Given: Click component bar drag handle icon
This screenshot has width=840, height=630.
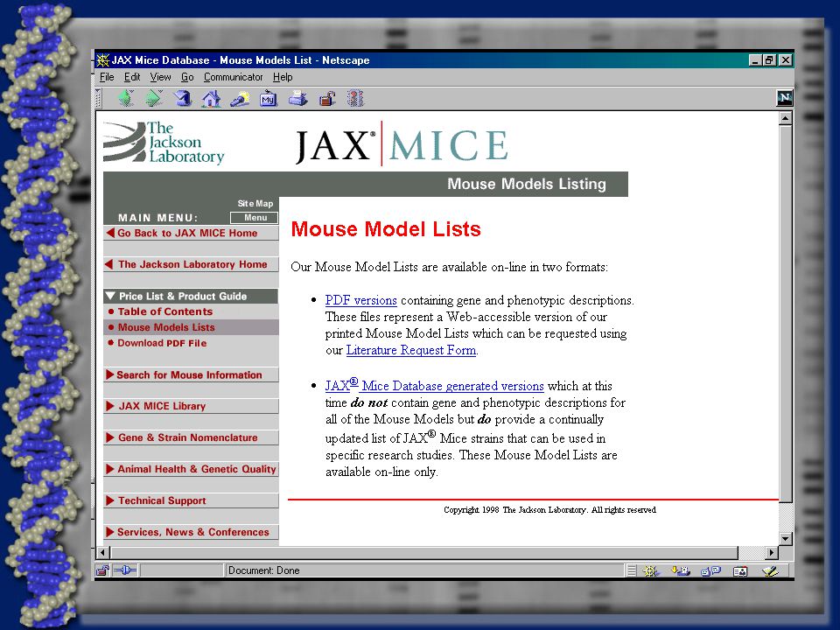Looking at the screenshot, I should [x=632, y=571].
